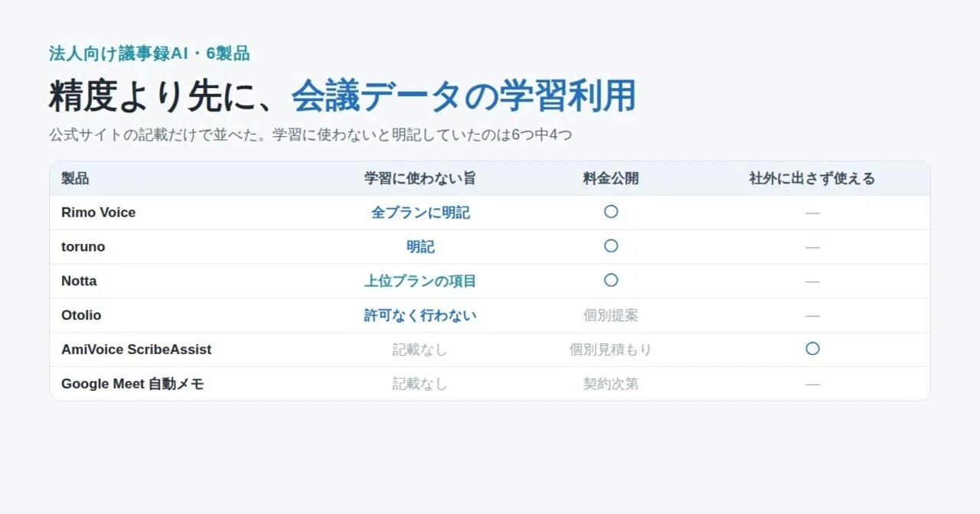Click the toruno product name
This screenshot has height=514, width=980.
[x=83, y=247]
